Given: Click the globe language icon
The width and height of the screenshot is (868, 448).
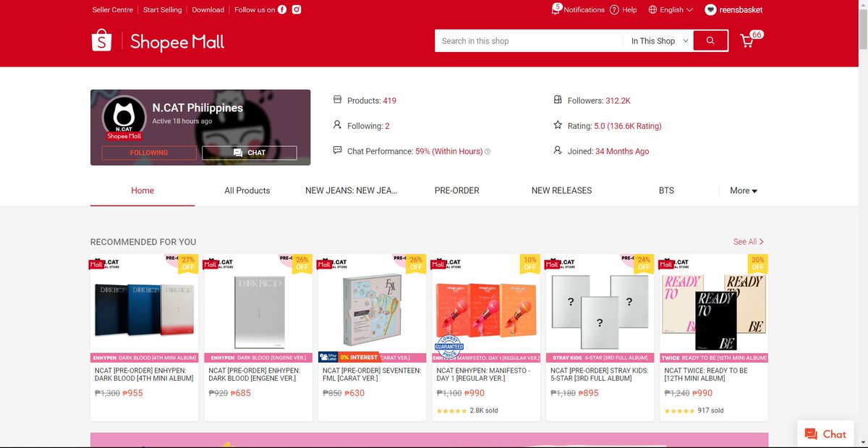Looking at the screenshot, I should [652, 9].
